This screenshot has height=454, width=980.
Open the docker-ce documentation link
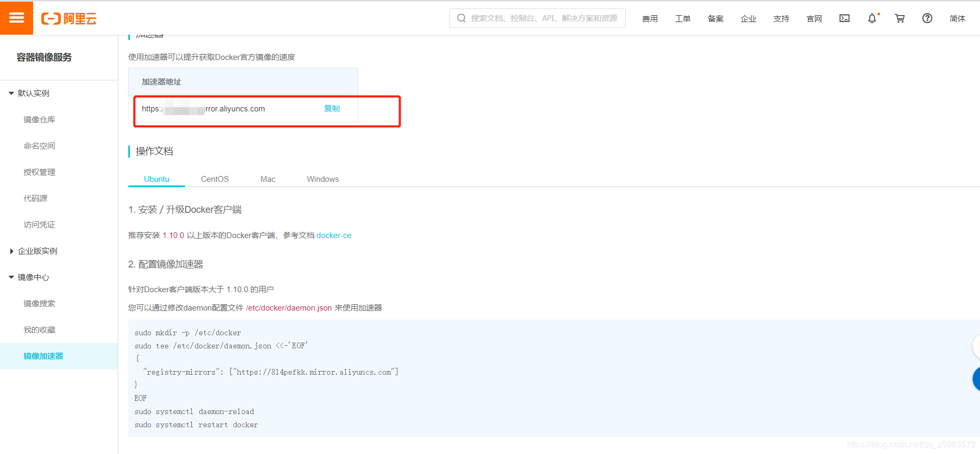(334, 235)
